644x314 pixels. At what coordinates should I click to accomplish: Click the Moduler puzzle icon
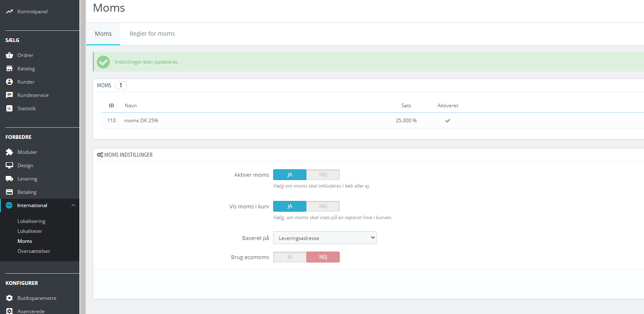[x=9, y=152]
